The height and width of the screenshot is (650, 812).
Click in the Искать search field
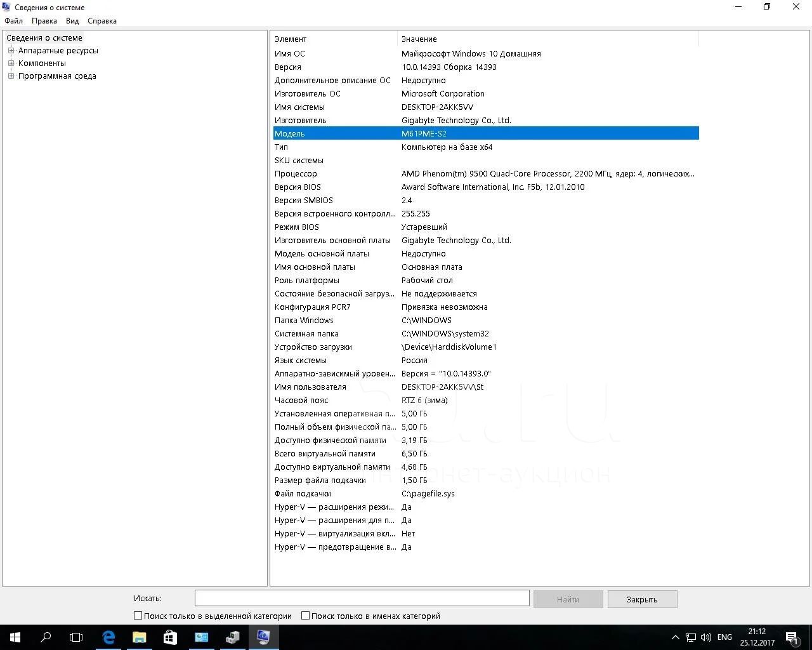(362, 598)
